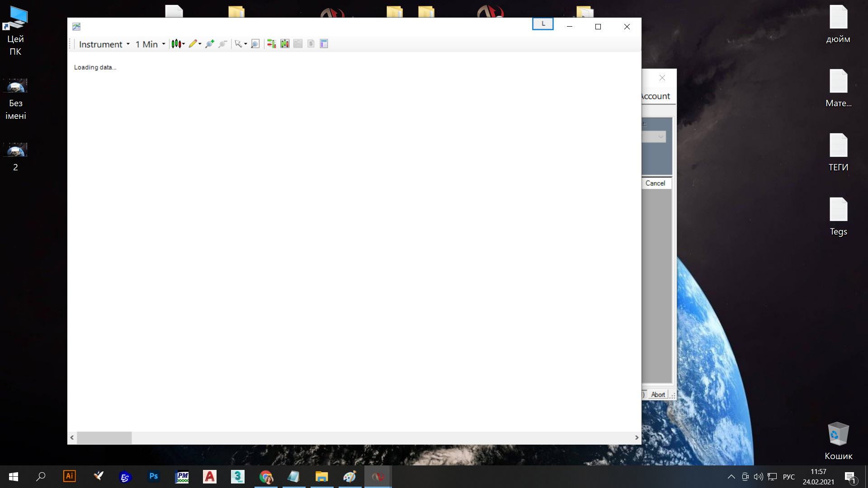Open chart properties window icon

click(324, 44)
